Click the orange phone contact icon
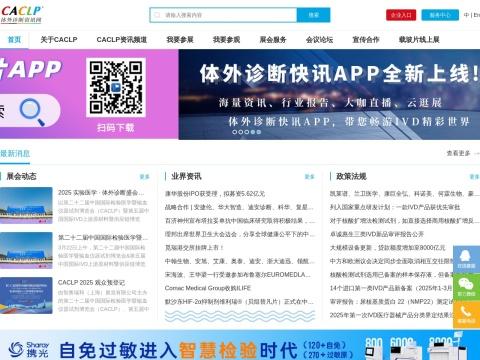 (x=466, y=314)
